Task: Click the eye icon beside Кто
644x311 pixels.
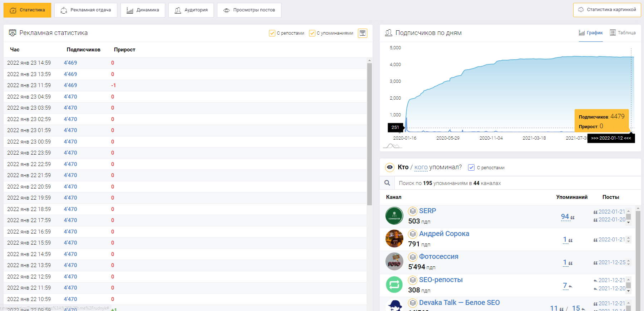Action: (389, 167)
